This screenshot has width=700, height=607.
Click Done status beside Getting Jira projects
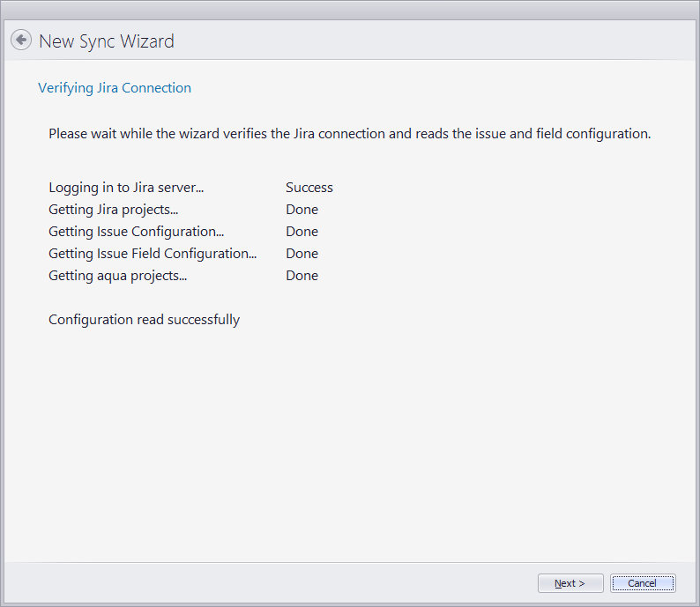point(302,210)
